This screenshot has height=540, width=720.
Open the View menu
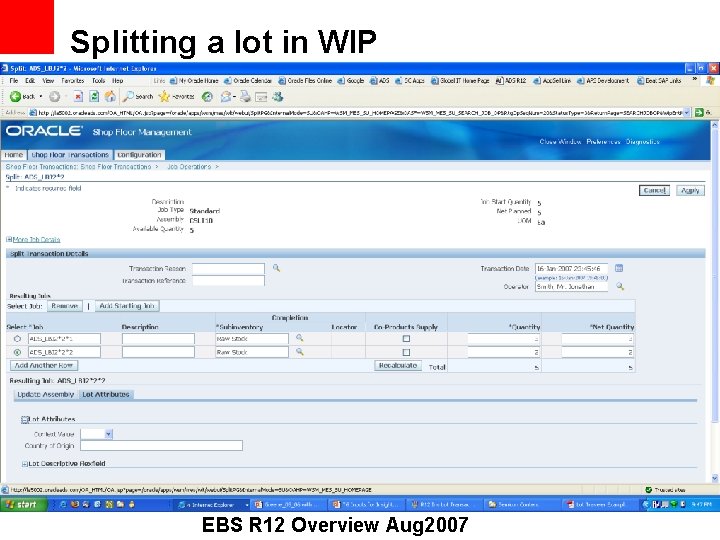point(48,81)
